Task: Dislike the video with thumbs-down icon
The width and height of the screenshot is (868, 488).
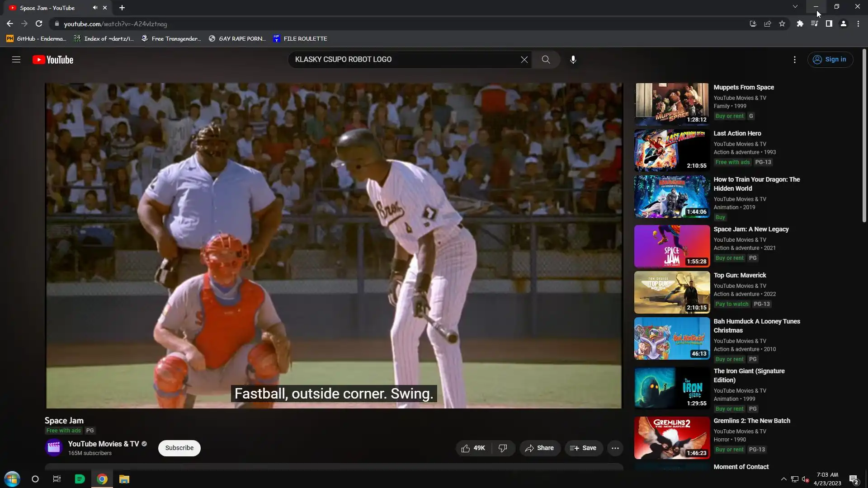Action: [503, 448]
